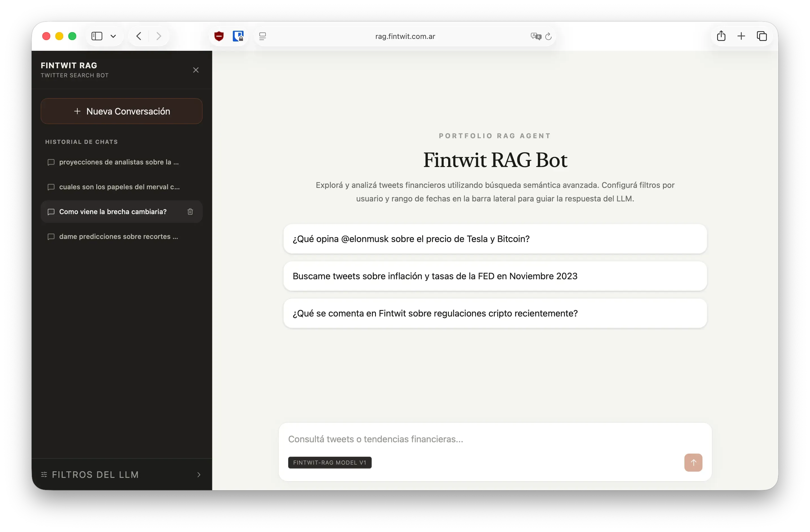Viewport: 810px width, 532px height.
Task: Open the Safari Share menu
Action: (x=721, y=36)
